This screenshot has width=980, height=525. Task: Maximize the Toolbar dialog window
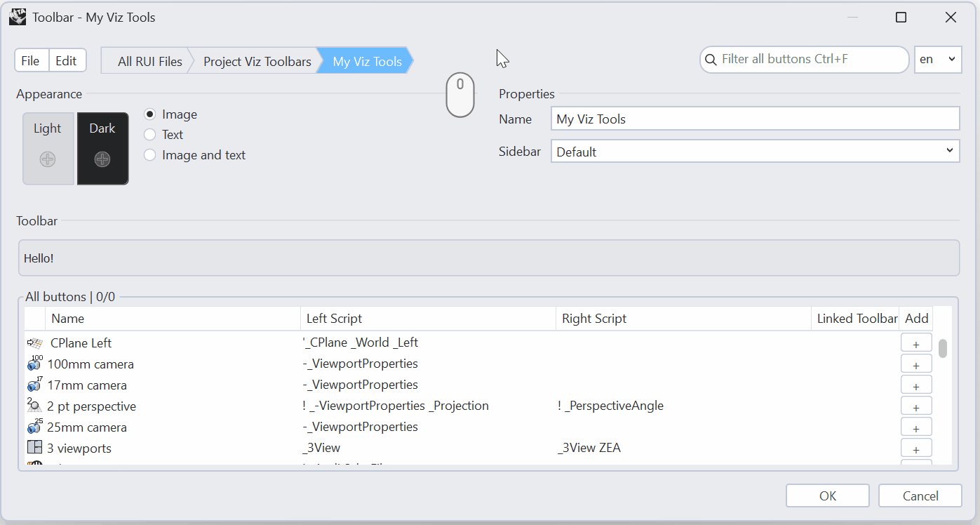(901, 18)
